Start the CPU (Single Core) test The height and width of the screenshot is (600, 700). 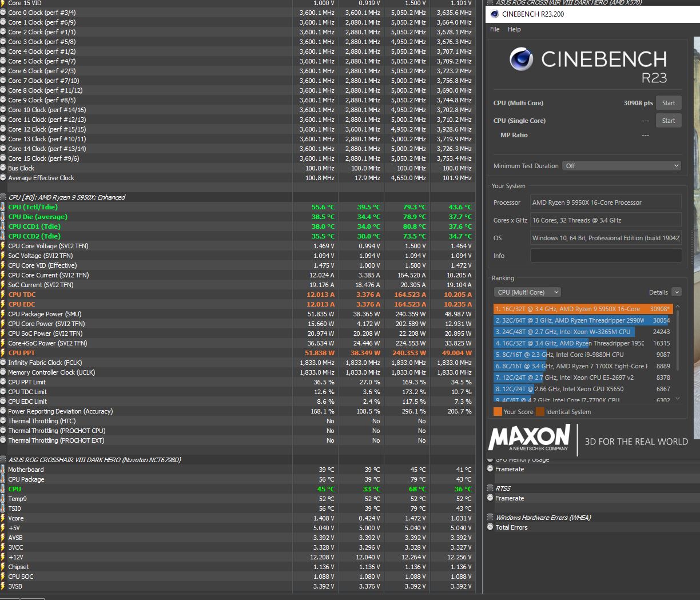[x=669, y=121]
